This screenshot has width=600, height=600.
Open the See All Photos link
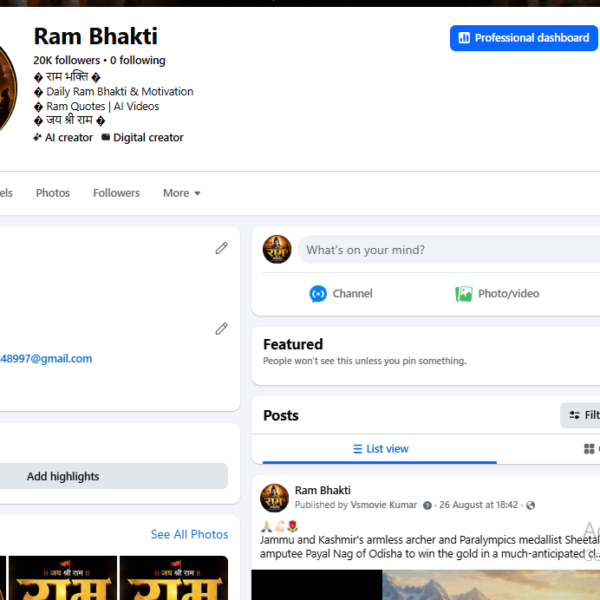coord(189,534)
